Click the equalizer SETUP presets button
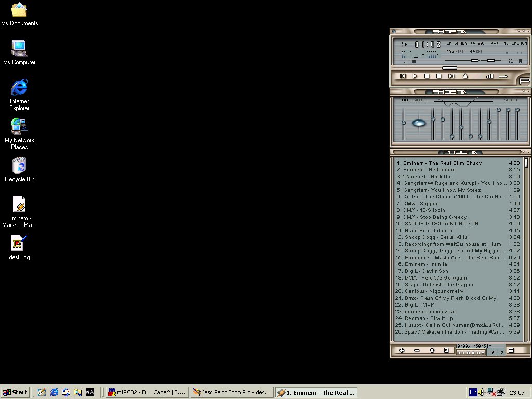 [x=511, y=100]
